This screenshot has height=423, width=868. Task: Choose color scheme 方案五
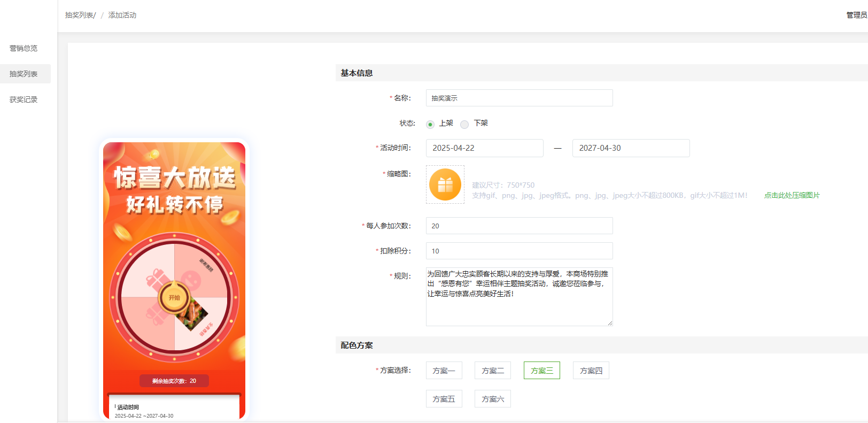(444, 399)
